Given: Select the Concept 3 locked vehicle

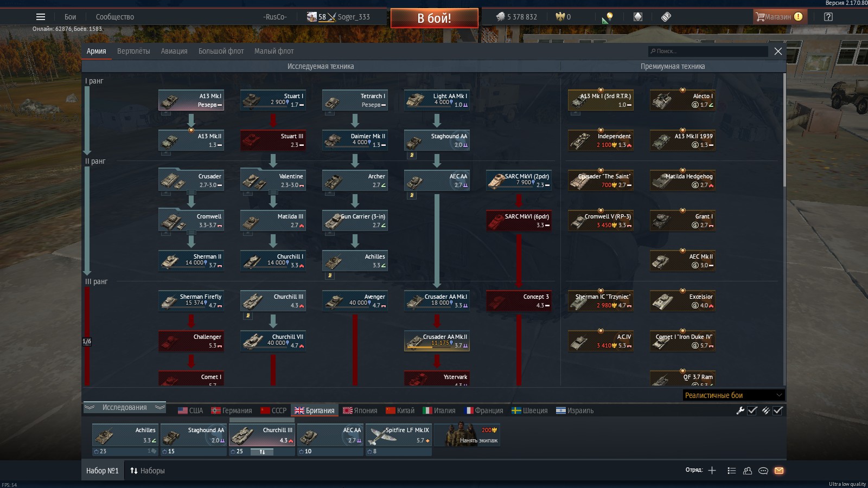Looking at the screenshot, I should tap(519, 301).
